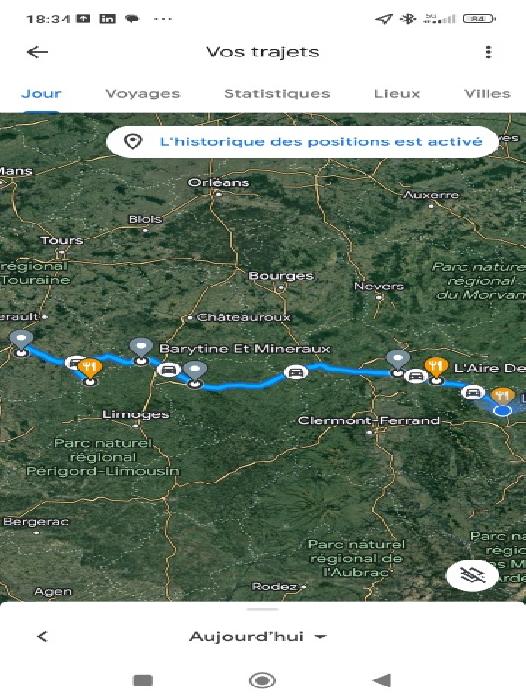Tap the Android recent apps square button
Screen dimensions: 526x700
[x=143, y=680]
